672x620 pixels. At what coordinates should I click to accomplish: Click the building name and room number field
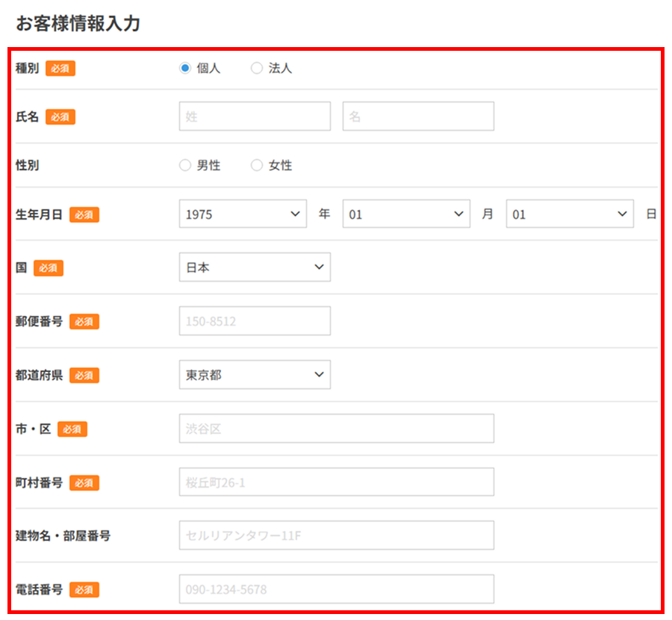[336, 536]
